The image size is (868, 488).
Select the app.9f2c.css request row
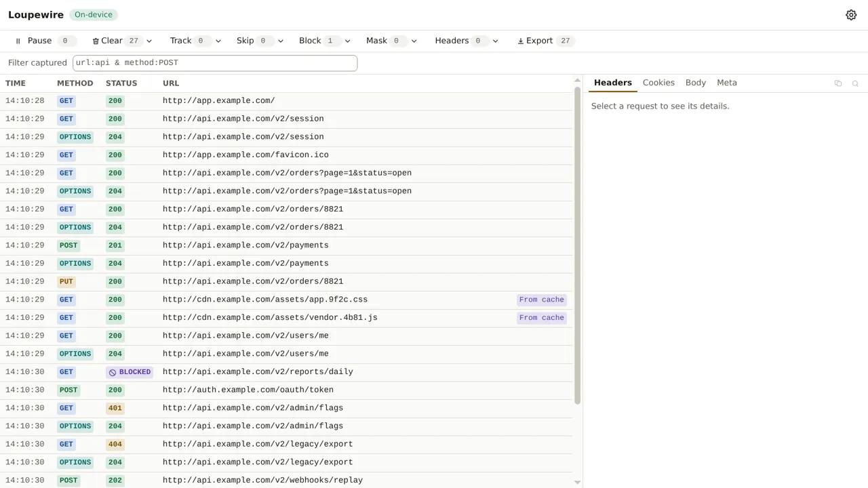click(x=286, y=300)
